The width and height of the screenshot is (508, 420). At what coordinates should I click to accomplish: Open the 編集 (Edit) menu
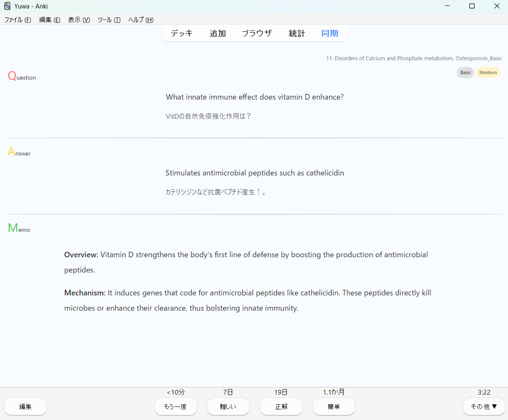point(50,20)
